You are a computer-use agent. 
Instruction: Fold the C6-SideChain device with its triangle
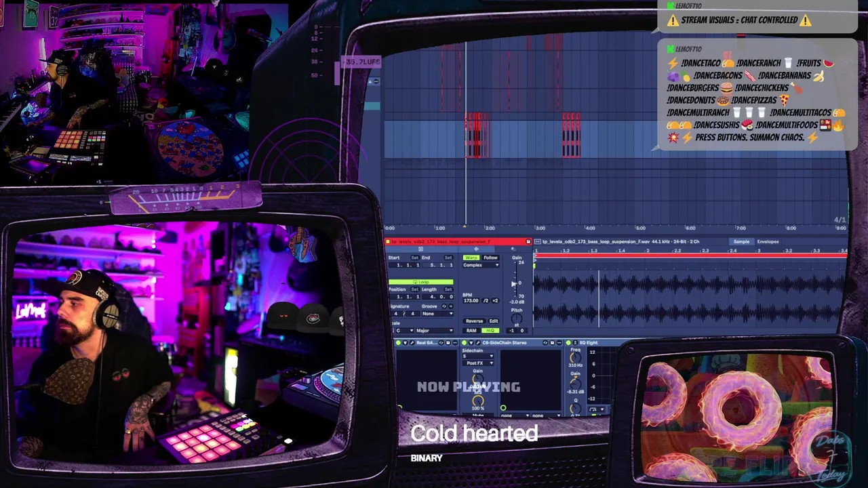click(471, 343)
